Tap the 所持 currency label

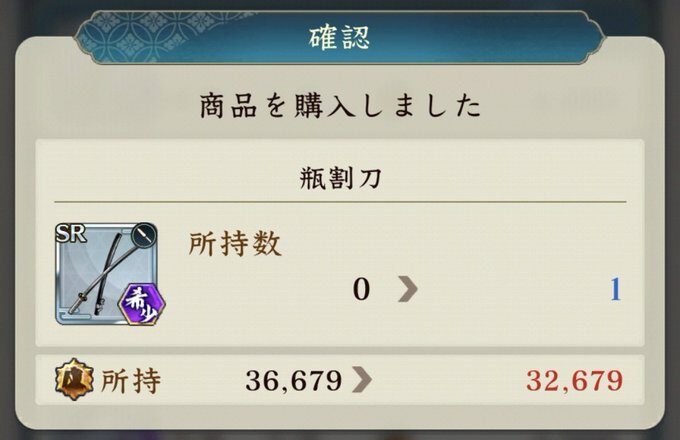click(x=131, y=381)
